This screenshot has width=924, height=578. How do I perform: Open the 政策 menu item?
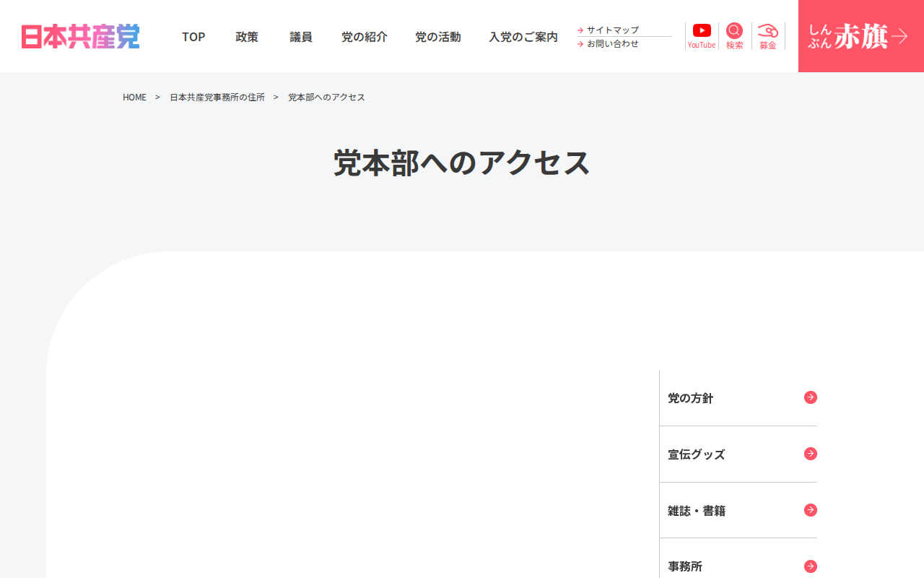(247, 36)
